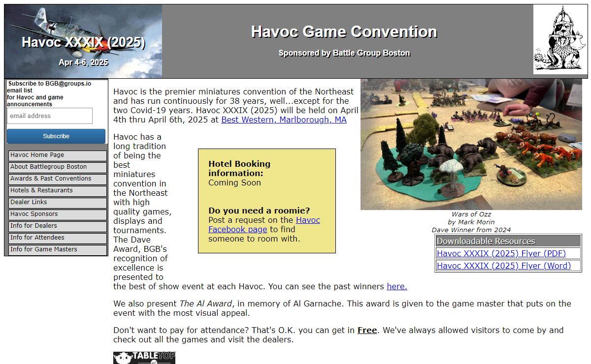Open About Battlegroup Boston menu item
This screenshot has width=591, height=364.
click(x=58, y=167)
